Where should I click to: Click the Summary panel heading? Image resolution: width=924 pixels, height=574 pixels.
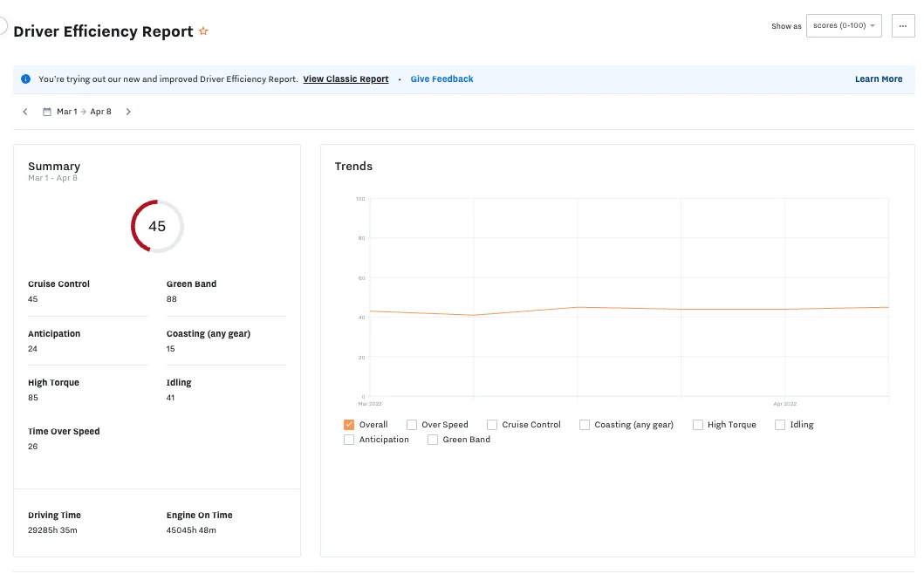[54, 167]
